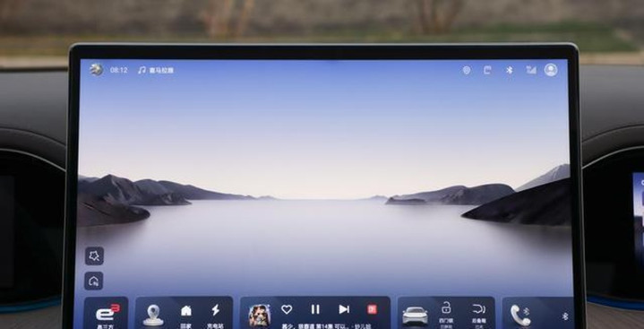This screenshot has width=644, height=329.
Task: Open the Bluetooth phone dialer
Action: [x=520, y=315]
